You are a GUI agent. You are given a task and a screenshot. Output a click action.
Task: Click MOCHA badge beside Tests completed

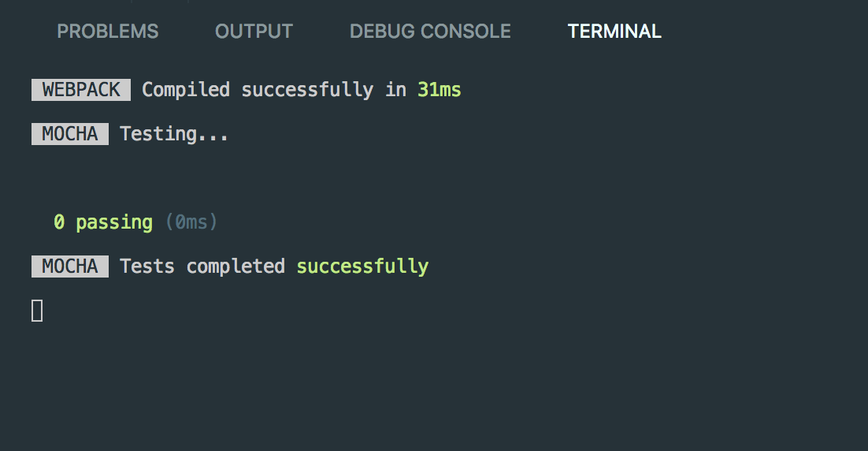70,266
